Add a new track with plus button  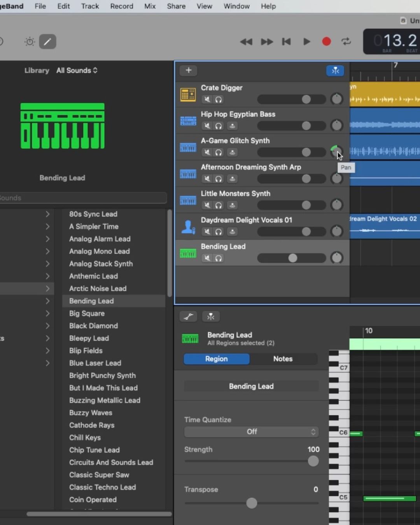point(189,70)
